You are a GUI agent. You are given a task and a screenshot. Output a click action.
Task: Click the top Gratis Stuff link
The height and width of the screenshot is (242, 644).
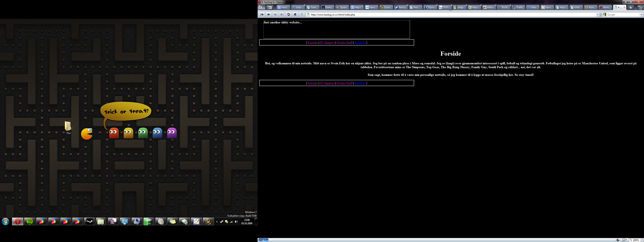pos(345,43)
